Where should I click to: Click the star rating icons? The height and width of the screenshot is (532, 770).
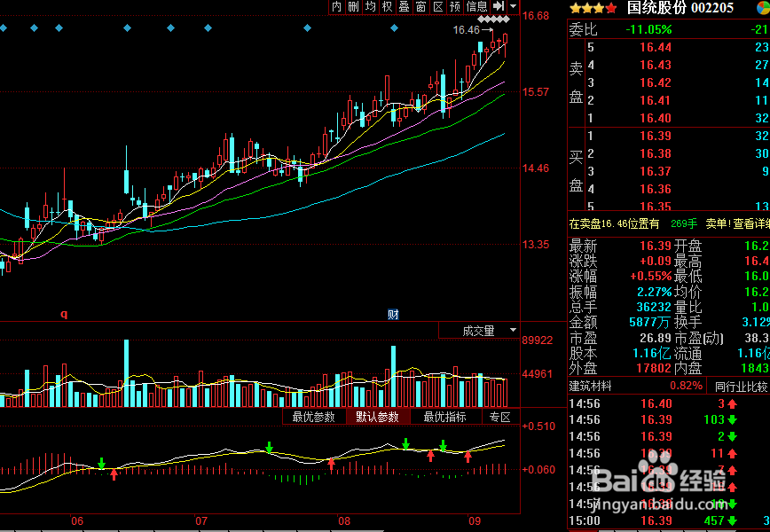tap(593, 8)
